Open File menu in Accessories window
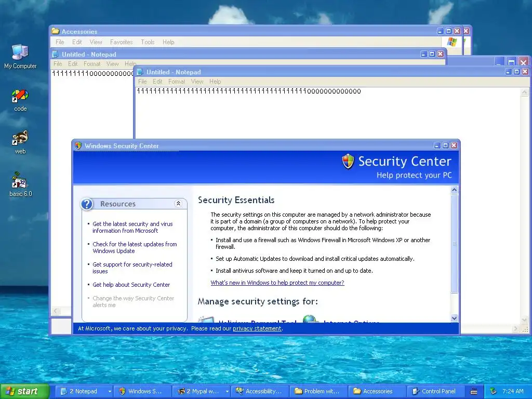This screenshot has height=399, width=532. coord(60,42)
